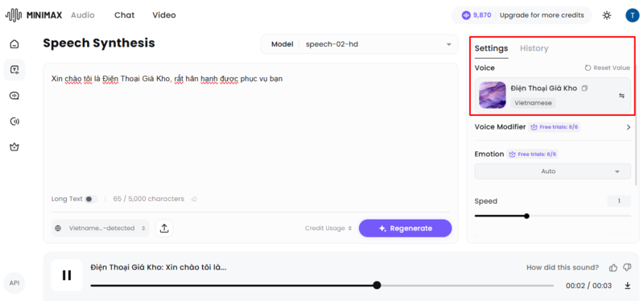Give thumbs down feedback
This screenshot has width=644, height=301.
pos(627,268)
